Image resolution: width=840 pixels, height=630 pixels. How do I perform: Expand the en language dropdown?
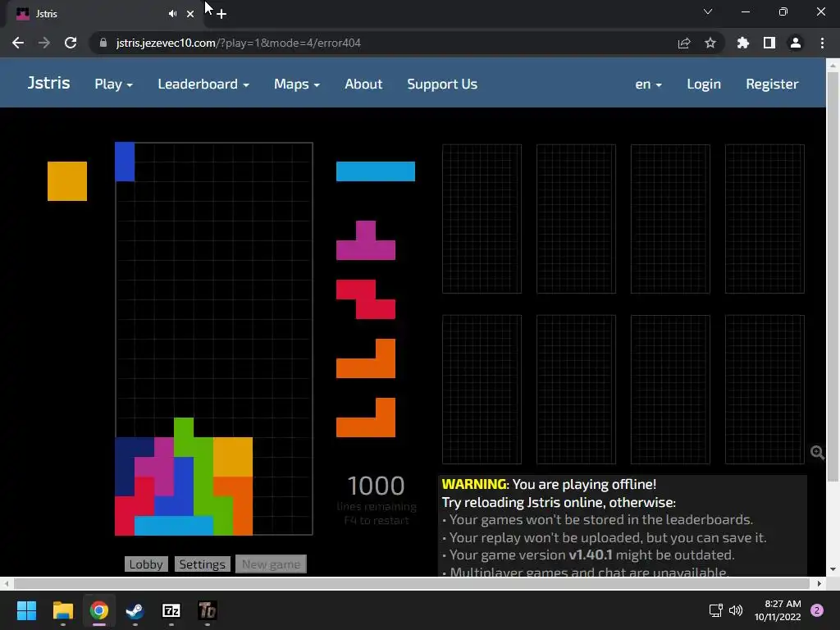tap(649, 84)
